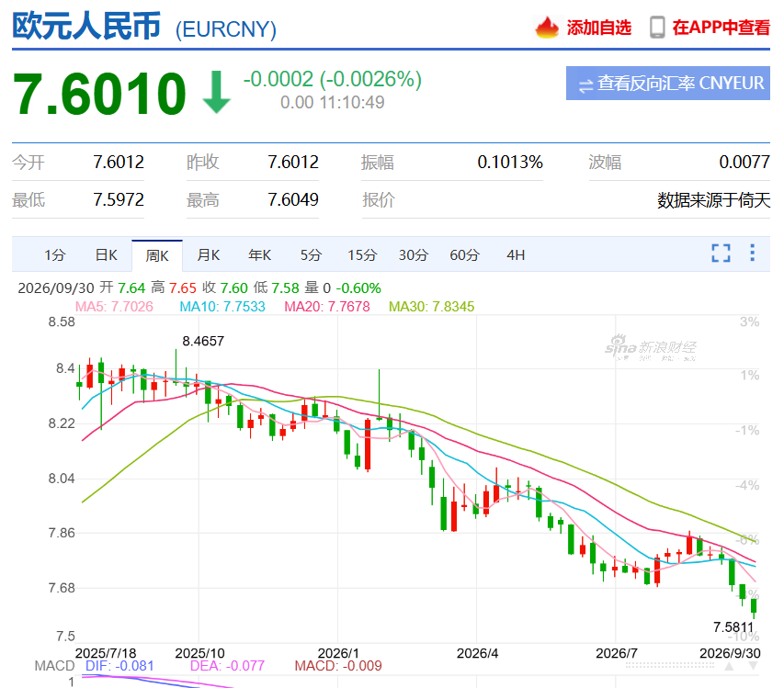Viewport: 784px width, 688px height.
Task: Open the 在APP中查看 link
Action: coord(710,28)
